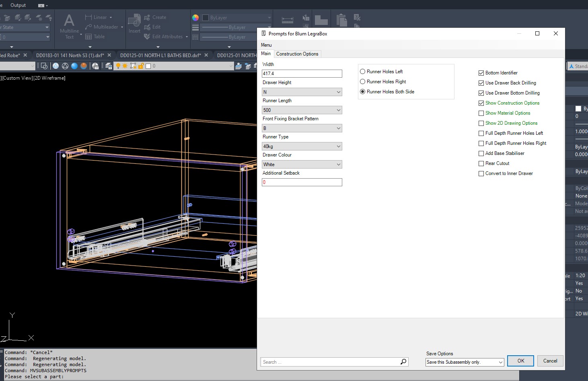Click the Multileader annotation tool
The image size is (588, 381).
click(101, 27)
